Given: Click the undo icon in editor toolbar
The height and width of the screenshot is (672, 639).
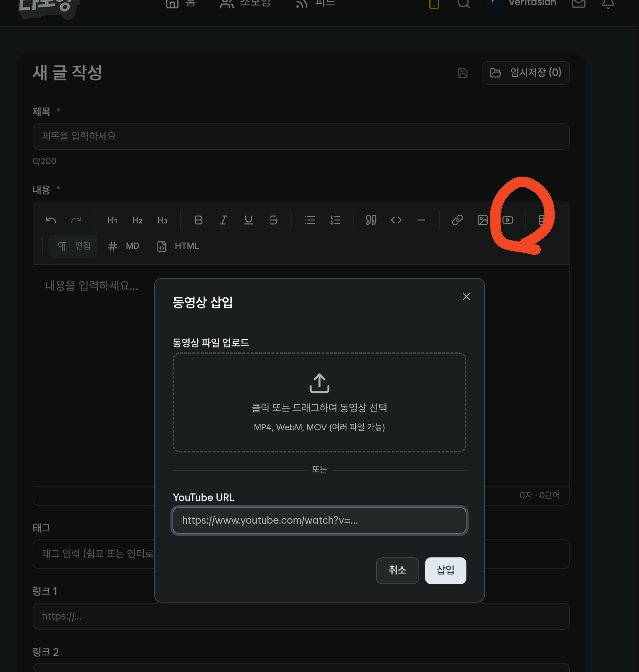Looking at the screenshot, I should pos(51,220).
